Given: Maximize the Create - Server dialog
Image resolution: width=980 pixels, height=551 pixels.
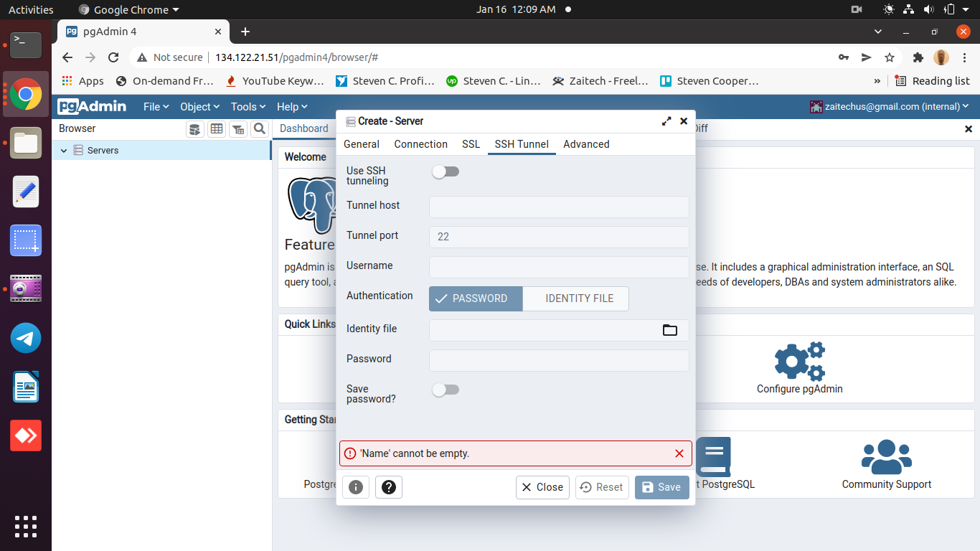Looking at the screenshot, I should pos(666,121).
